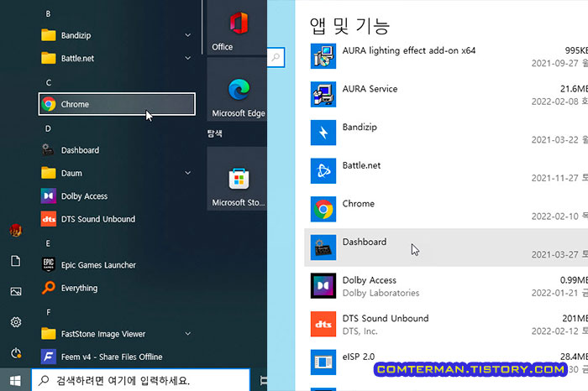
Task: Jump to letter B section header
Action: pyautogui.click(x=48, y=14)
